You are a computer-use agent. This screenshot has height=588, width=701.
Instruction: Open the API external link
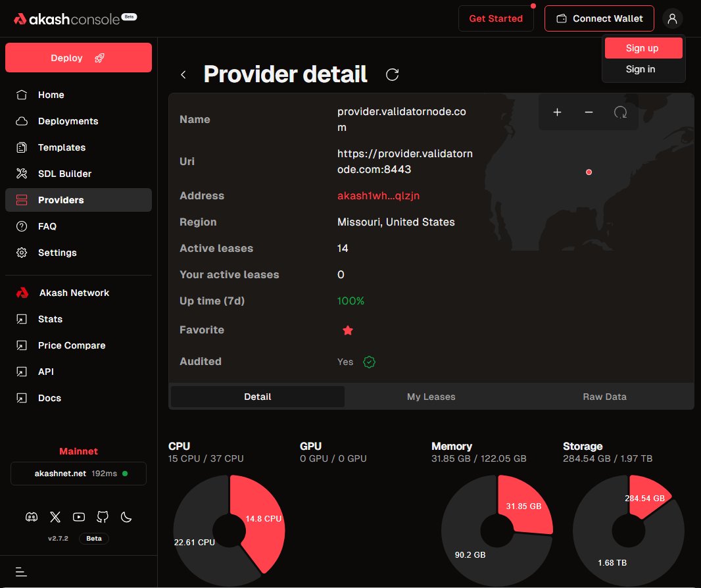tap(79, 372)
